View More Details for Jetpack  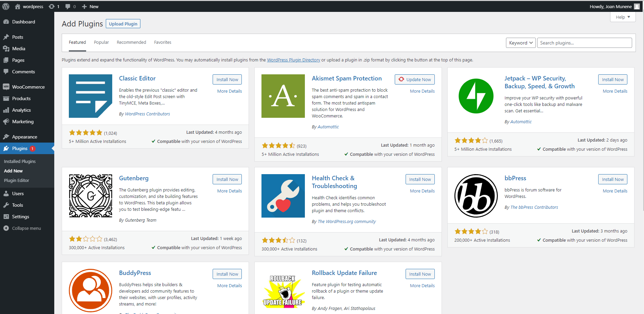click(x=615, y=91)
